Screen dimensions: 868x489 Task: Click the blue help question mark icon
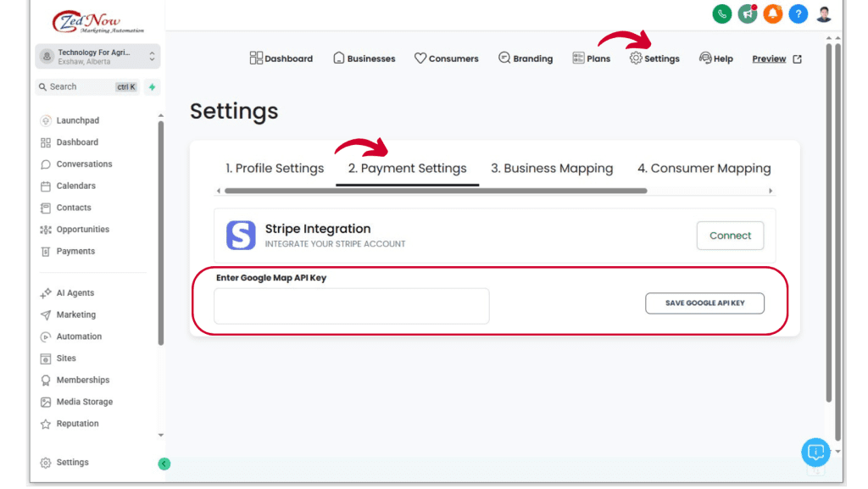click(x=798, y=14)
